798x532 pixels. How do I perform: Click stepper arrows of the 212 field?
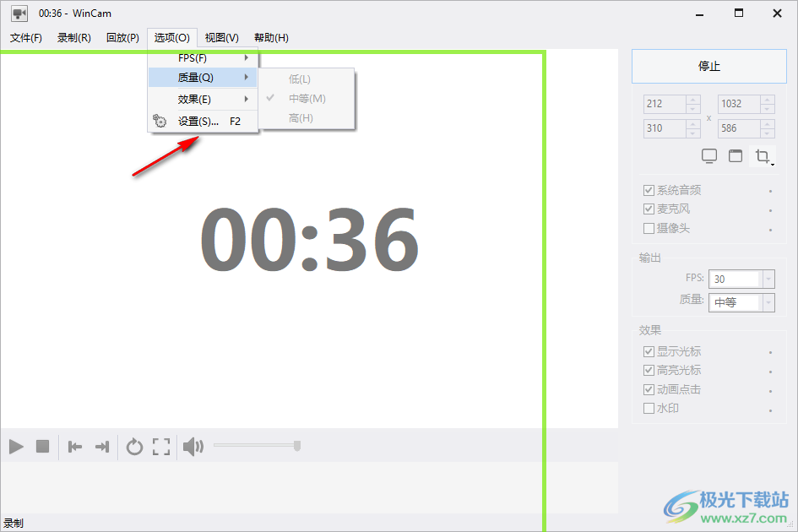tap(692, 104)
